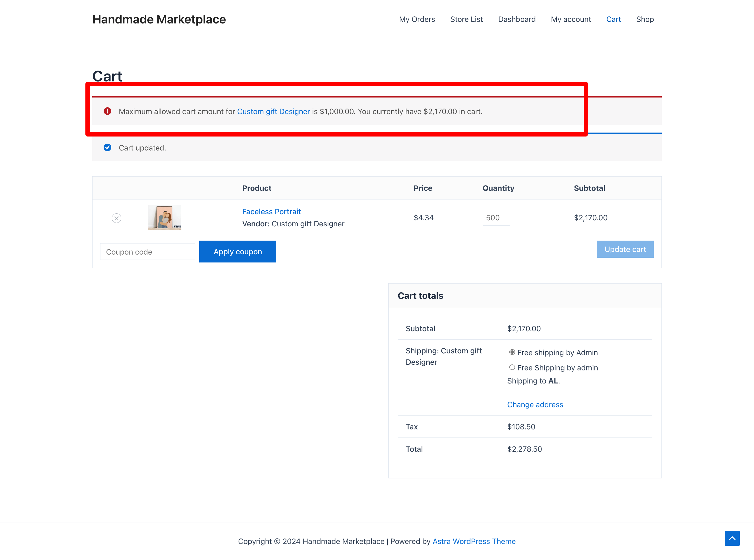Viewport: 754px width, 560px height.
Task: Click the remove item X icon
Action: point(117,218)
